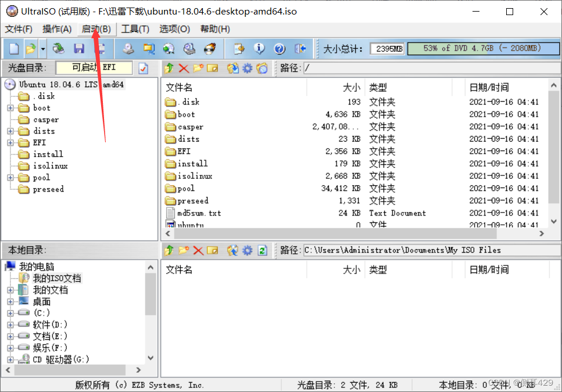Open the 帮助(H) menu

[x=215, y=29]
